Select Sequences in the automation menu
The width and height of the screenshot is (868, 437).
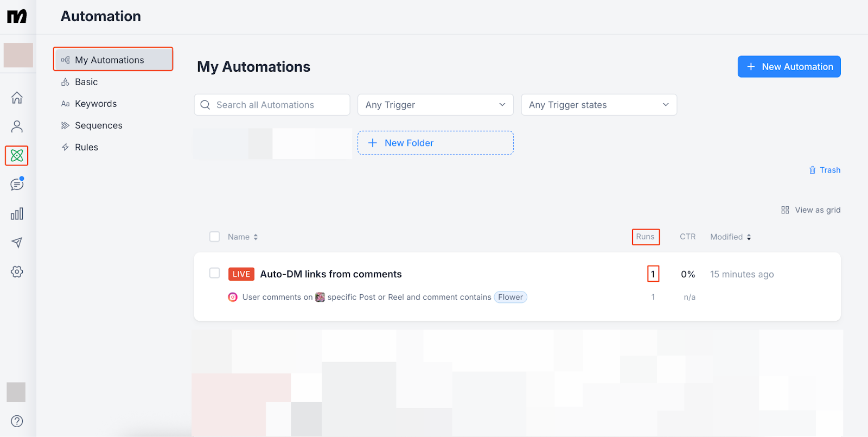98,125
